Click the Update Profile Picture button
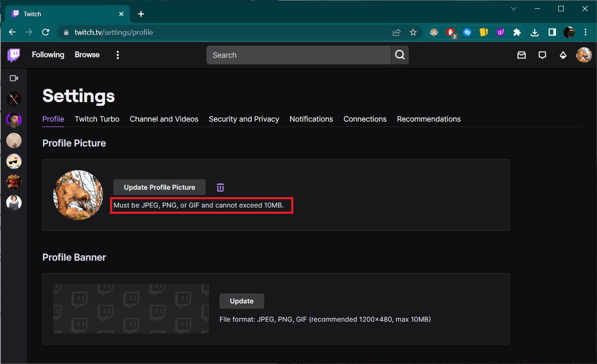The height and width of the screenshot is (364, 597). tap(159, 187)
